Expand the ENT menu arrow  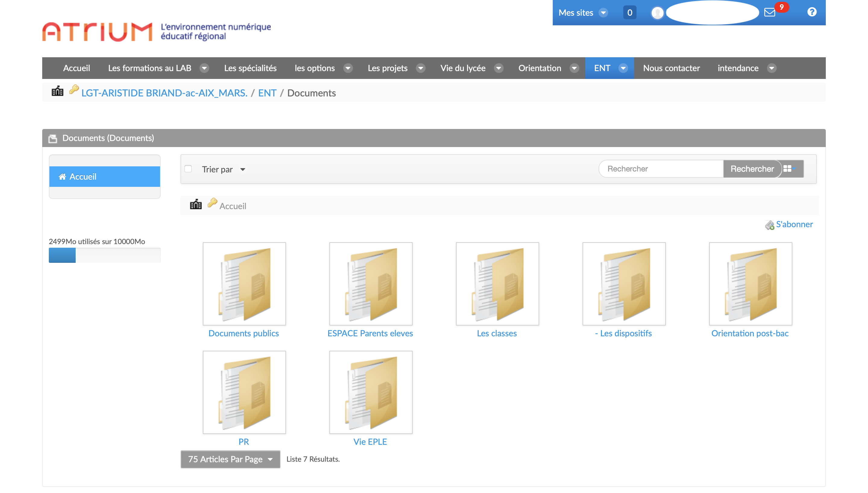pyautogui.click(x=623, y=68)
